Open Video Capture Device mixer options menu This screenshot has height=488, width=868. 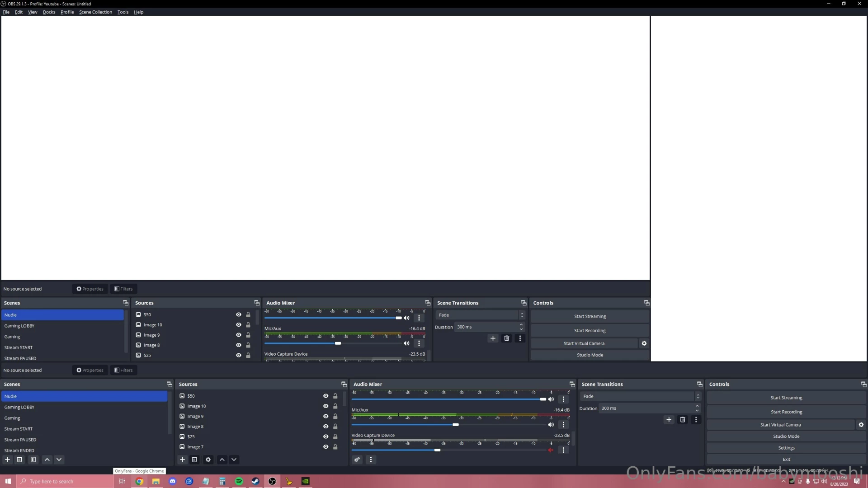coord(563,450)
